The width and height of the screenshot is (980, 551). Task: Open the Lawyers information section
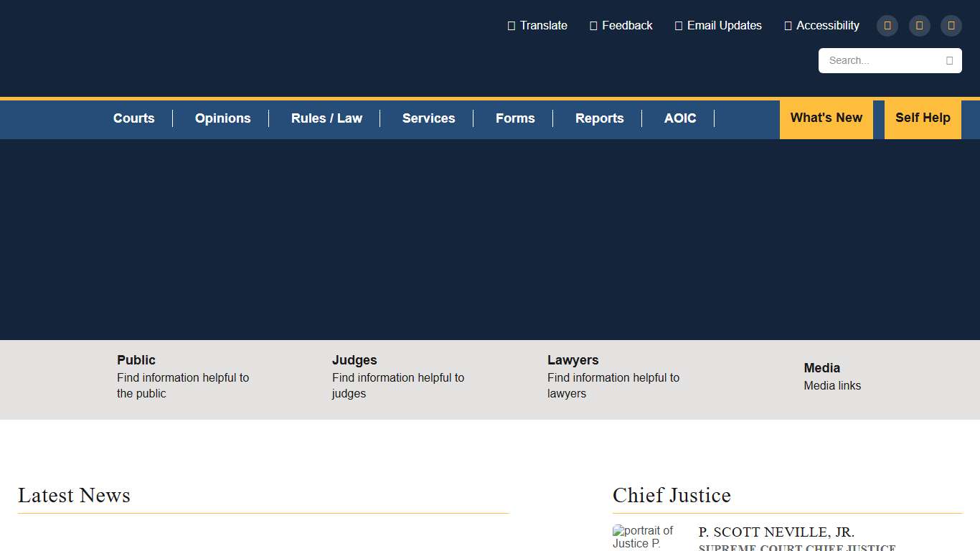click(573, 360)
